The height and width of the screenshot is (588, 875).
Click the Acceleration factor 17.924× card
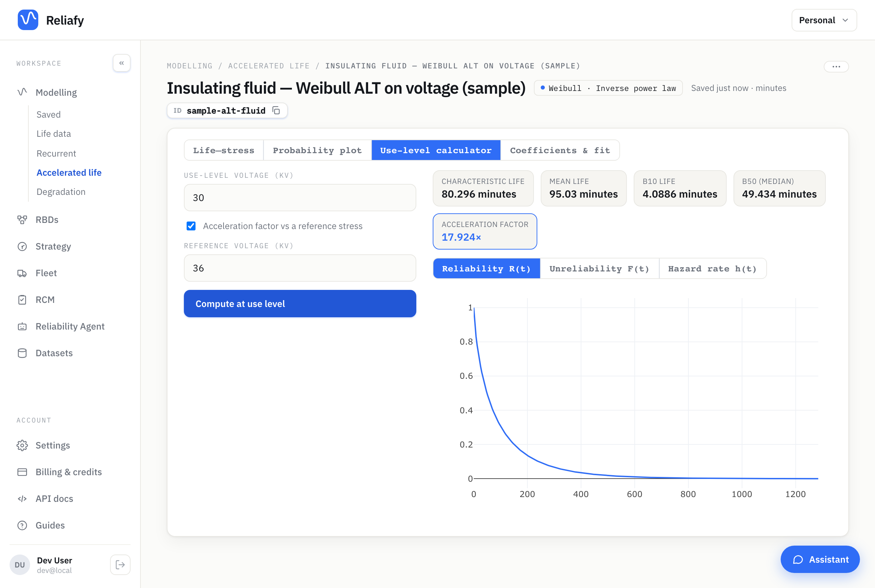[x=485, y=231]
